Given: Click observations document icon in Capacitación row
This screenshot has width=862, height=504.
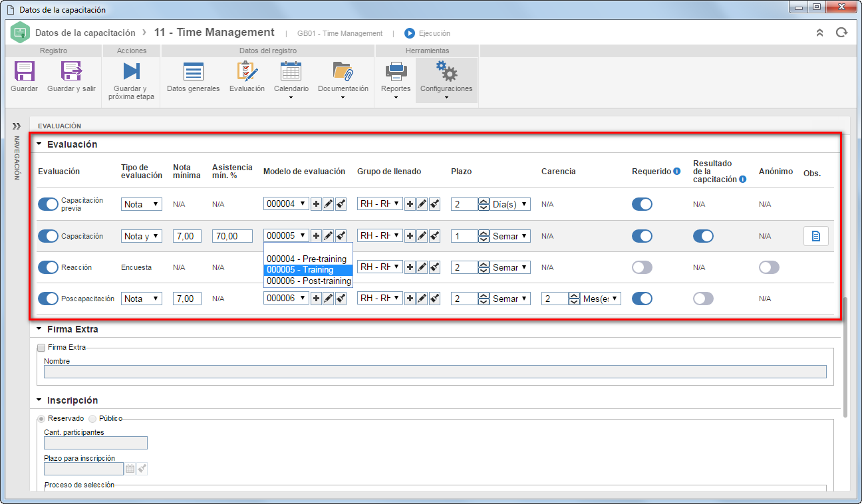Looking at the screenshot, I should tap(815, 236).
